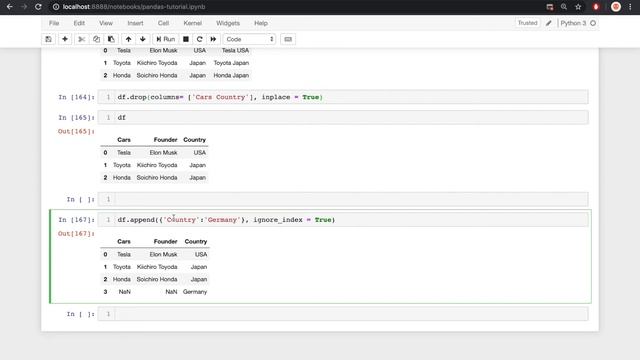Click the Trusted notebook button
640x360 pixels.
point(527,23)
